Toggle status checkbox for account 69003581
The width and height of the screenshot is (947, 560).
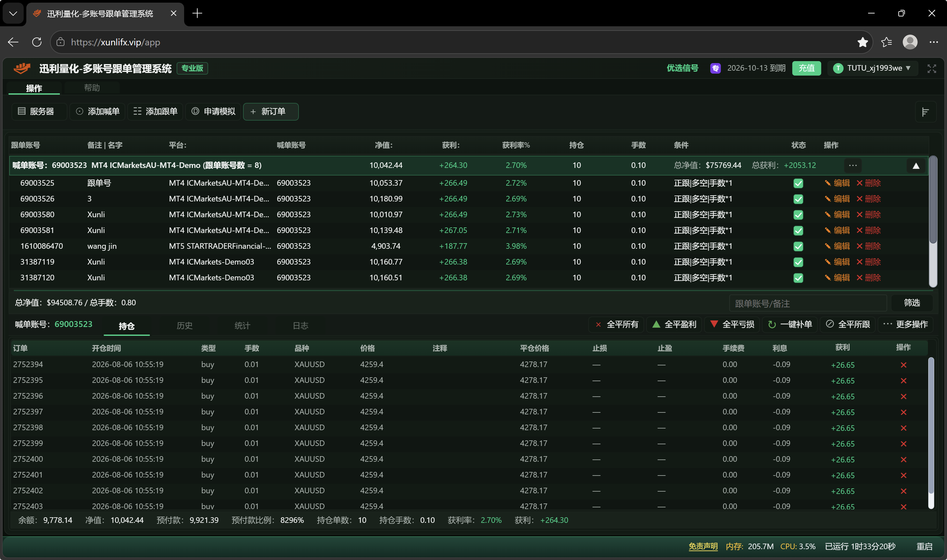798,231
